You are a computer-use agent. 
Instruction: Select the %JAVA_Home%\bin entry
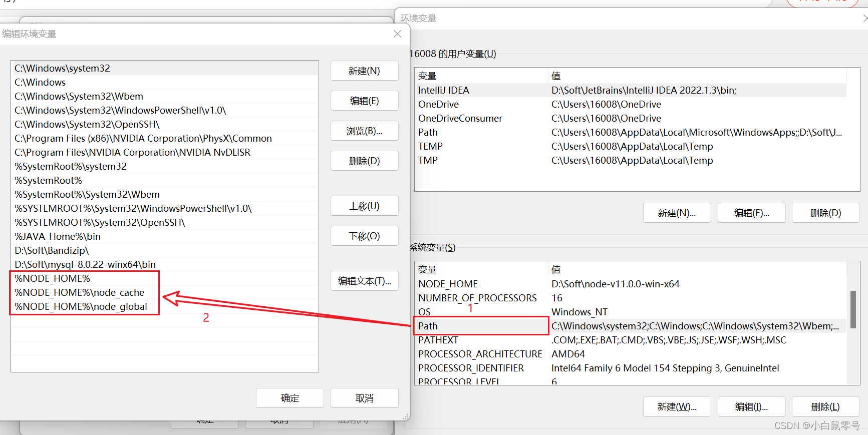(165, 236)
